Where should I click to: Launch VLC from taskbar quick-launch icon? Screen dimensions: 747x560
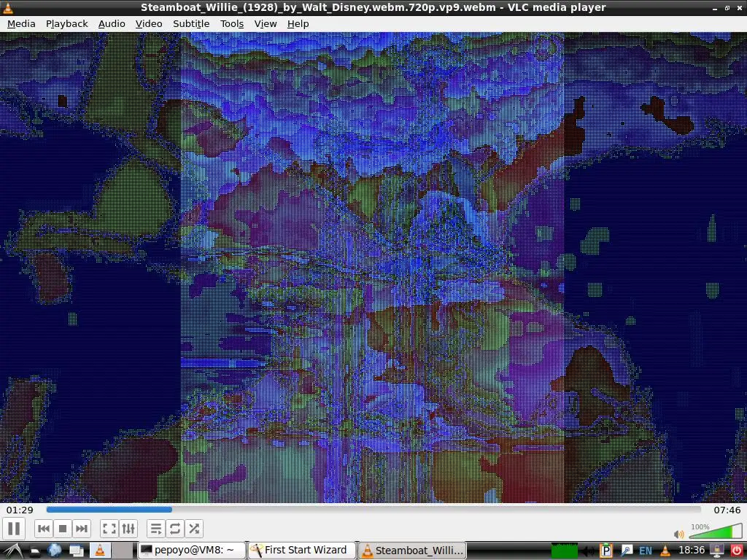[x=100, y=551]
